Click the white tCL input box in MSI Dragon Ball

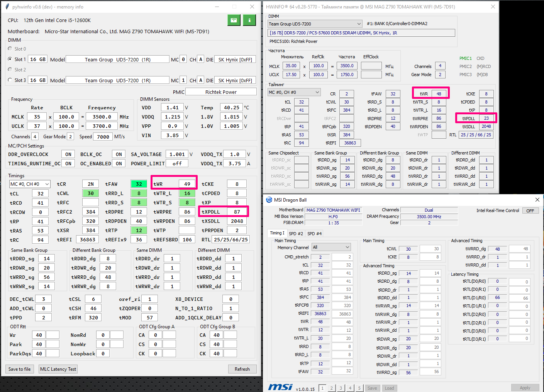[x=342, y=265]
